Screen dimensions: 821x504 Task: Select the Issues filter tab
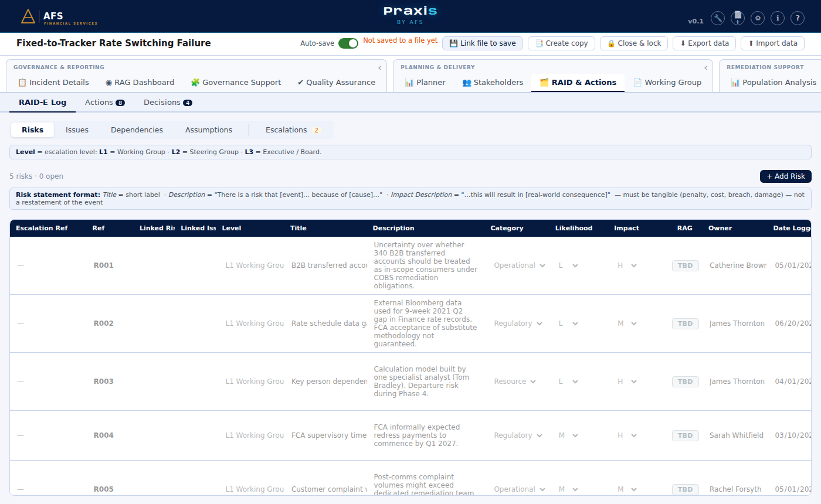[x=77, y=130]
